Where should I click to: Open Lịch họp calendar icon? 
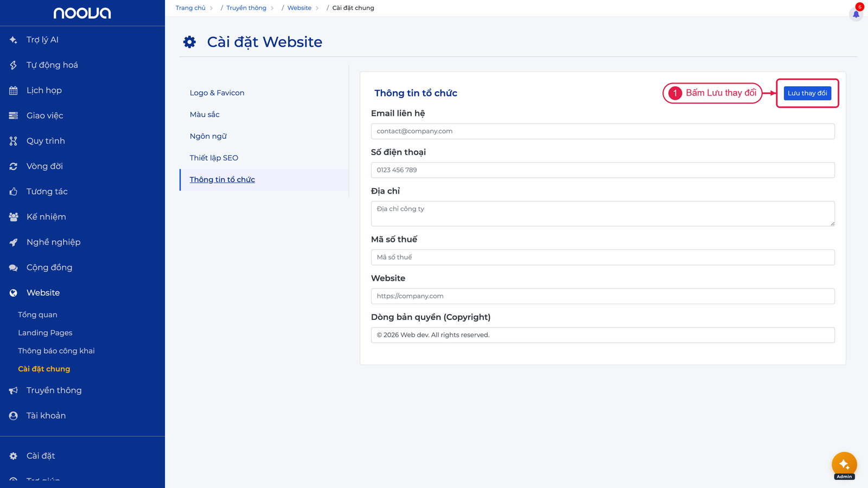[x=14, y=91]
